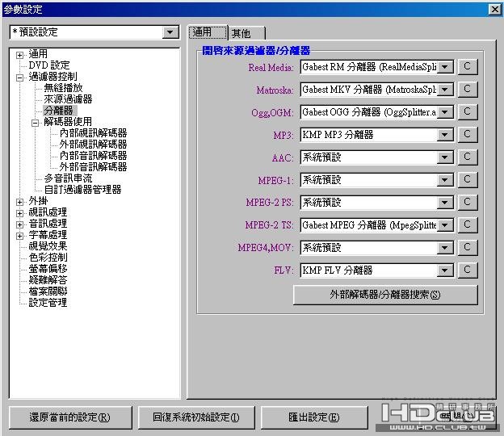Viewport: 504px width, 436px height.
Task: Expand the 音訊處理 tree node
Action: click(x=19, y=224)
